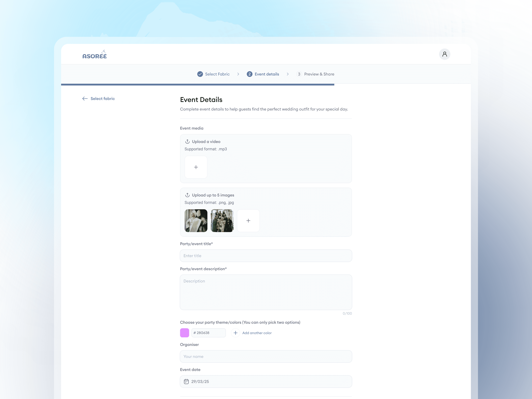Open the purple theme color swatch
Image resolution: width=532 pixels, height=399 pixels.
pyautogui.click(x=185, y=333)
